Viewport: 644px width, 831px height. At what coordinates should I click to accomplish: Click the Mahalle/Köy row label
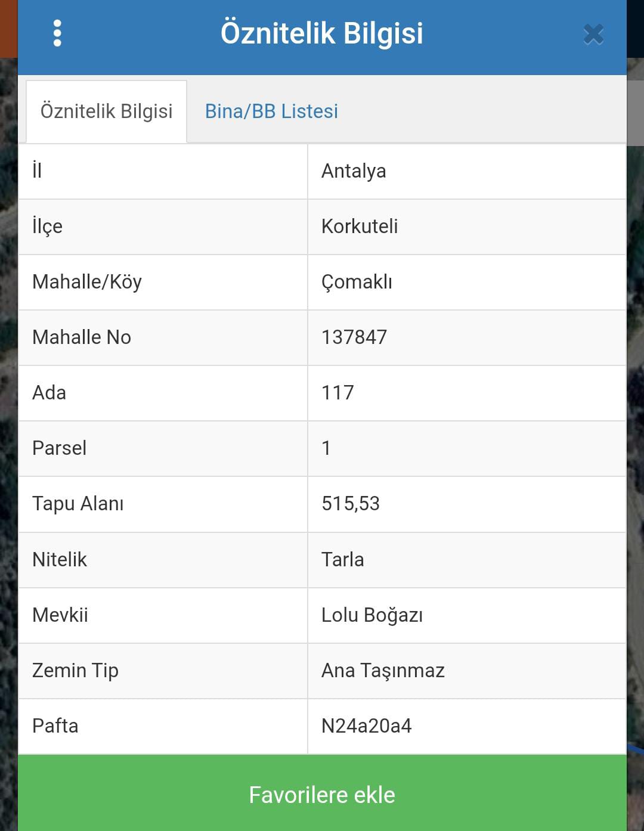[87, 282]
